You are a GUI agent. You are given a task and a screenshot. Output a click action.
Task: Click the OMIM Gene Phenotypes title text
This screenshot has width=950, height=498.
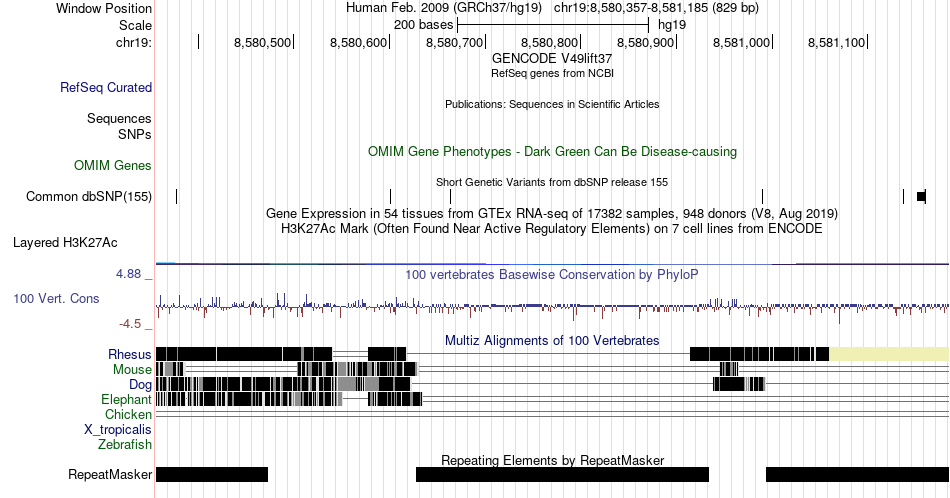tap(552, 151)
